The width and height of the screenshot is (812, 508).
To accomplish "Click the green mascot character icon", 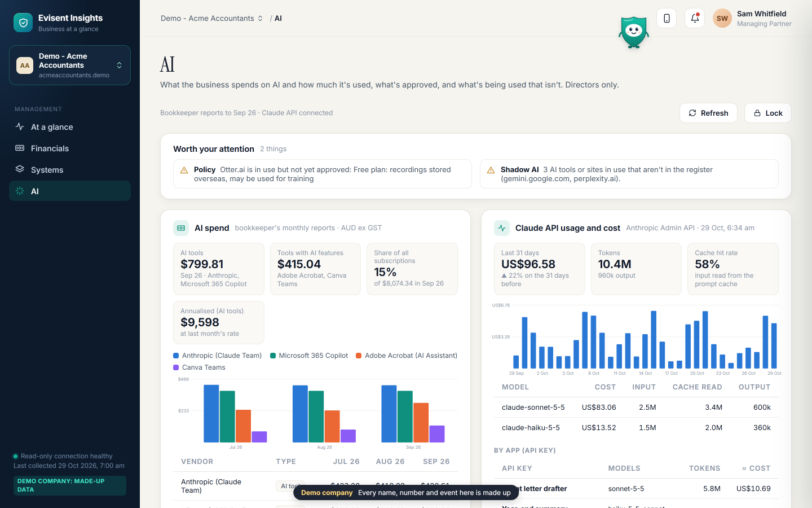I will (634, 32).
